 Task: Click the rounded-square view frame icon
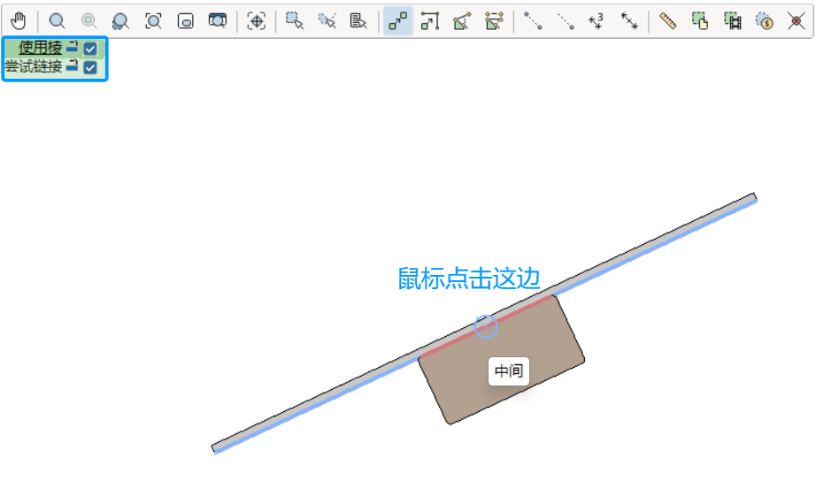point(186,21)
